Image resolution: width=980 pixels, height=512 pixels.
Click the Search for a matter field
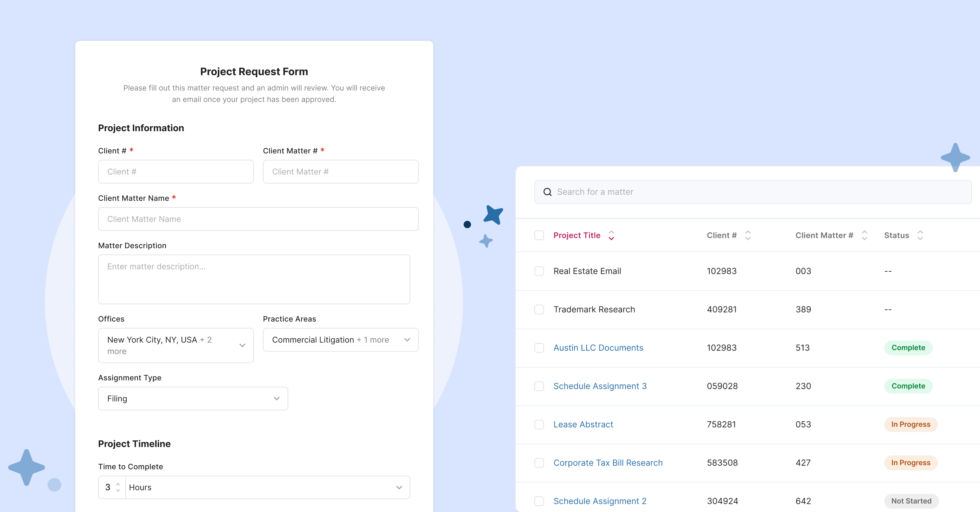[685, 192]
